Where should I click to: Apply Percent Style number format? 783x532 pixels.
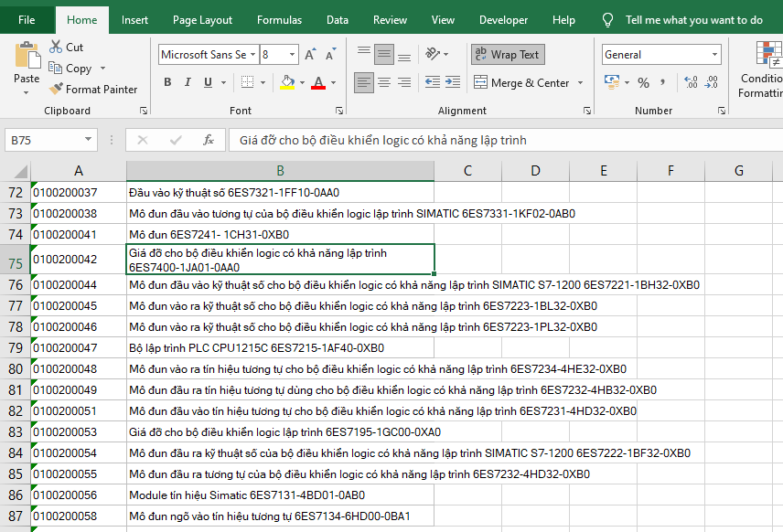644,83
